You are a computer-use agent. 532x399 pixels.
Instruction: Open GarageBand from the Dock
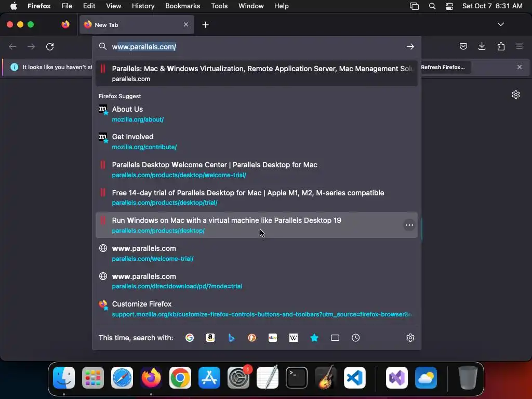pos(326,377)
